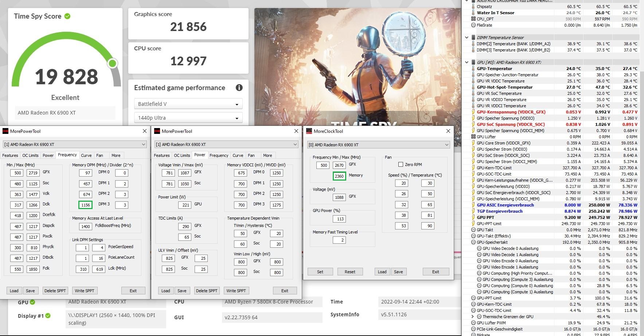
Task: Click the thermometer icon for GPU-Temperatur row
Action: (x=473, y=69)
